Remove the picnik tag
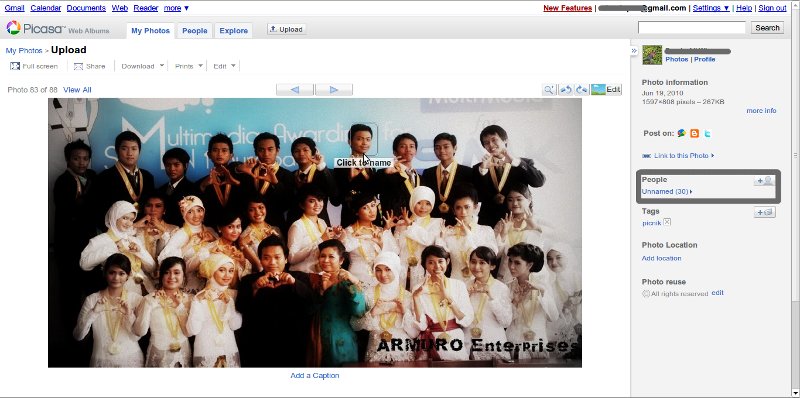This screenshot has width=800, height=398. (667, 222)
